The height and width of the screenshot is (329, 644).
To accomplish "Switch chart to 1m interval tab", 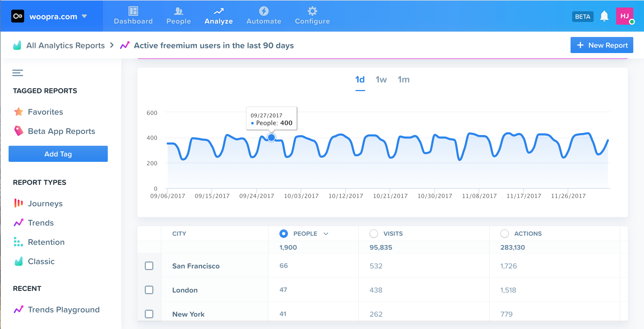I will (404, 80).
